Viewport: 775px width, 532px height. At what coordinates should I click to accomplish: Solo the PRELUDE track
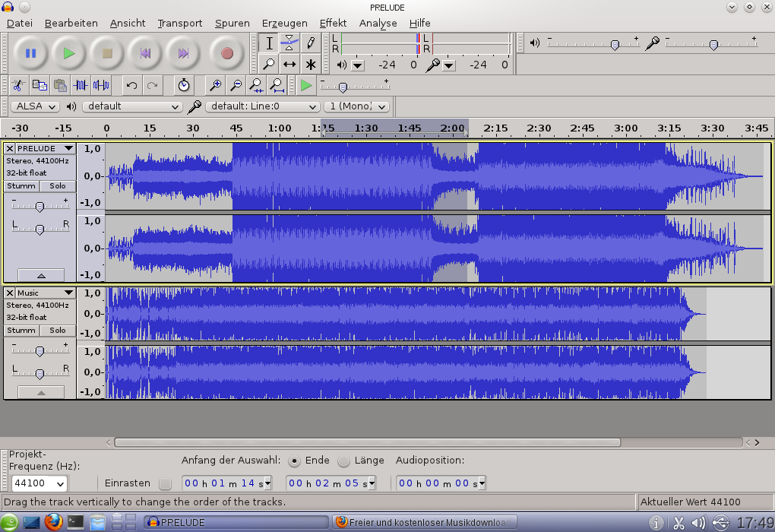coord(57,186)
